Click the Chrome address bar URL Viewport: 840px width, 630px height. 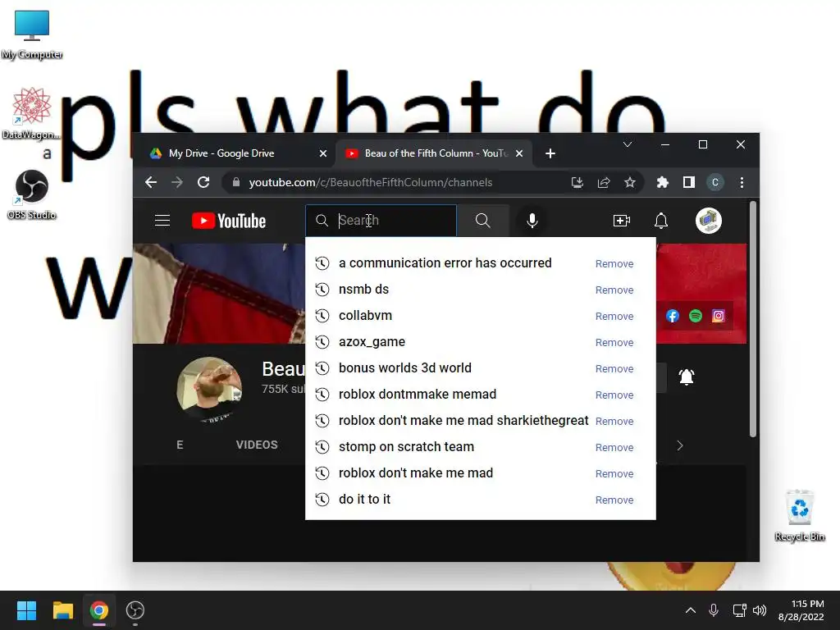370,182
